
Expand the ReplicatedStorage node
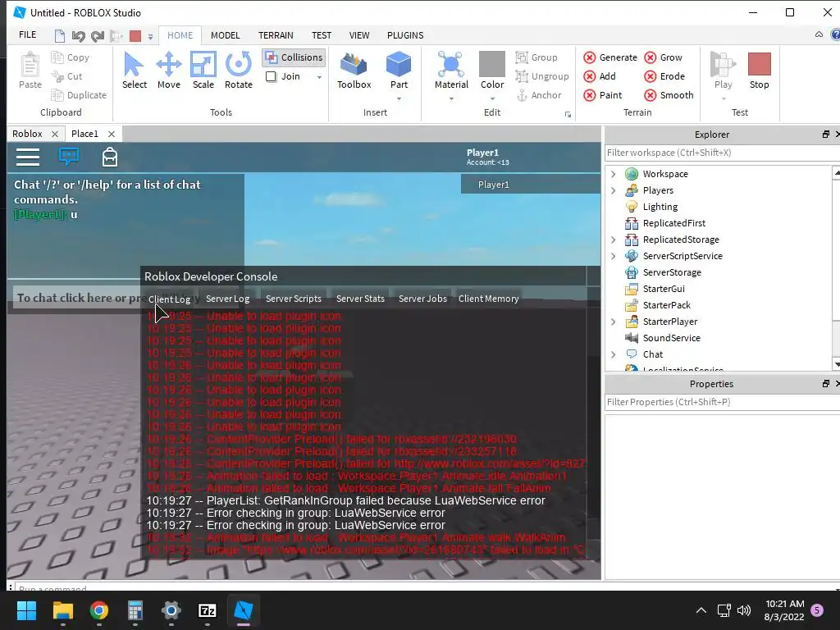pyautogui.click(x=614, y=240)
